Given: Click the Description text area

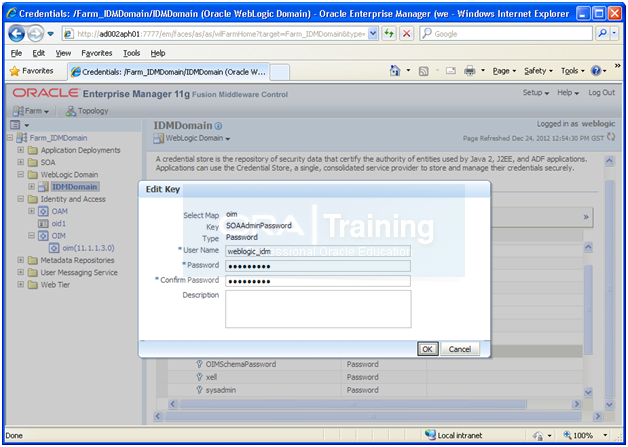Looking at the screenshot, I should [x=318, y=309].
